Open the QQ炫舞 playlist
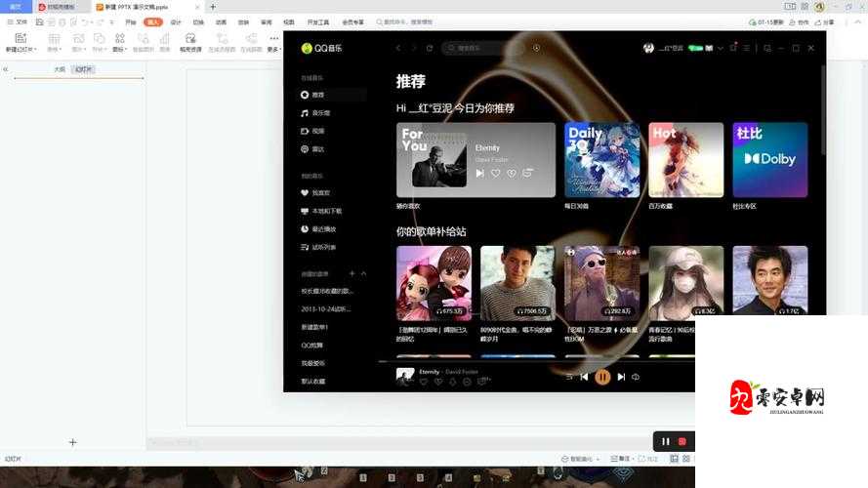Screen dimensions: 868x488 312,345
